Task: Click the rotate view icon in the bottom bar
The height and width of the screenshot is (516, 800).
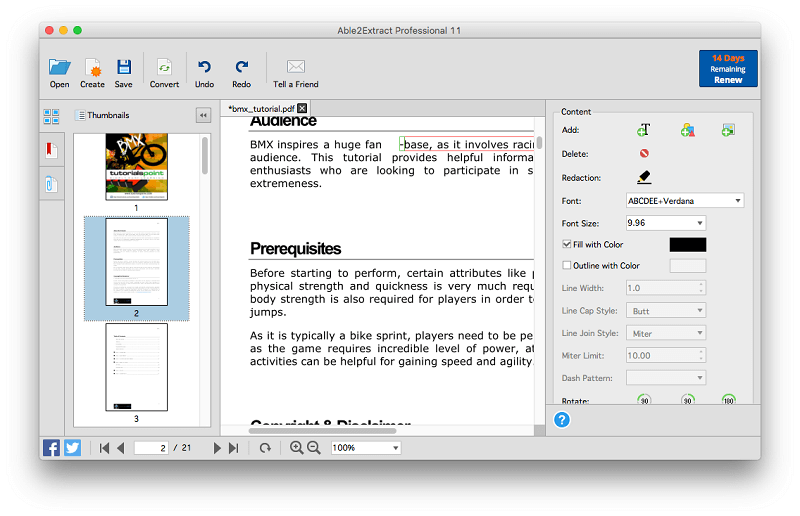Action: click(265, 448)
